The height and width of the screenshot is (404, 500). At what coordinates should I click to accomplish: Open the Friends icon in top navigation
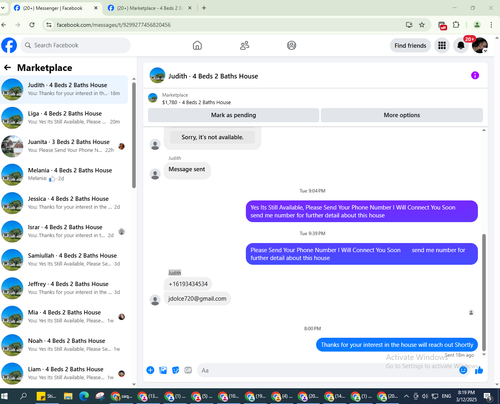pos(244,45)
